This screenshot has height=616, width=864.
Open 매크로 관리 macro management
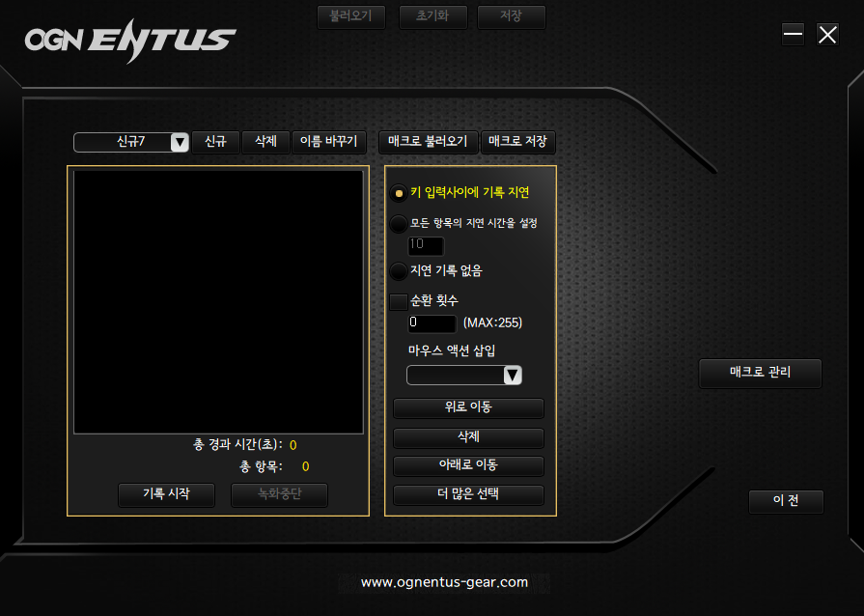click(760, 374)
